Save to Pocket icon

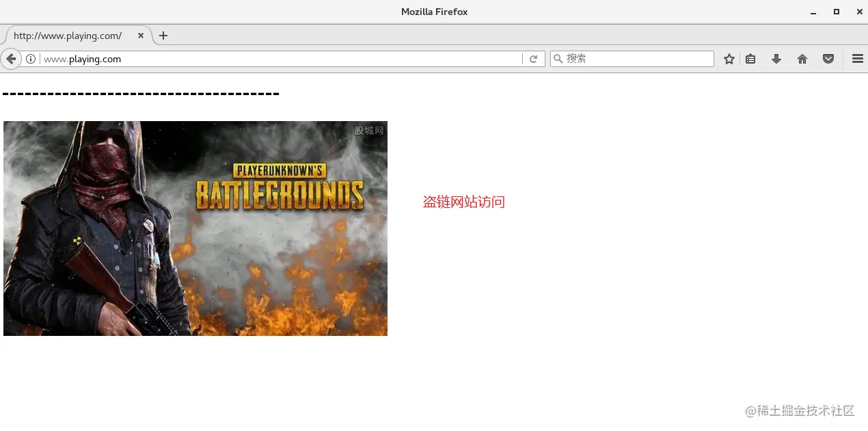pyautogui.click(x=828, y=59)
